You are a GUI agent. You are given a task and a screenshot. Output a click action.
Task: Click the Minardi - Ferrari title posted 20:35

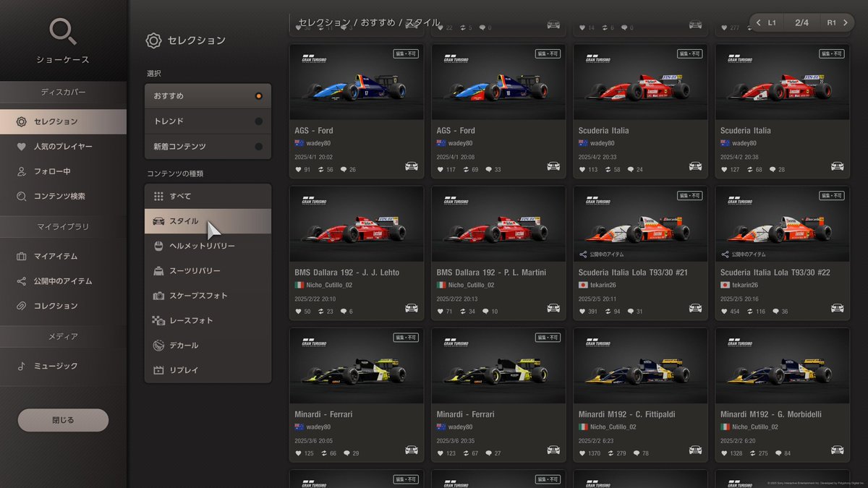click(x=466, y=414)
